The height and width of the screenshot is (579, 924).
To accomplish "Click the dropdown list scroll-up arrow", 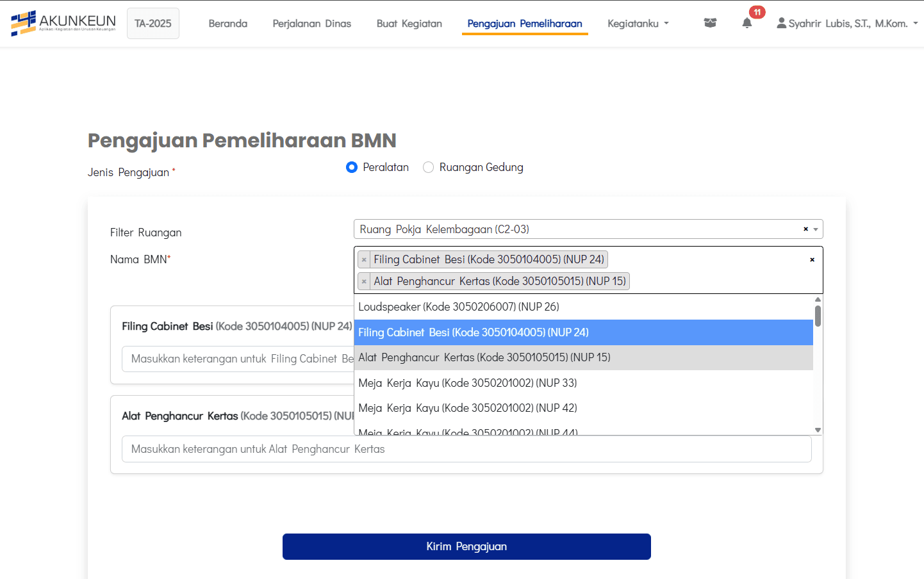I will click(x=818, y=299).
